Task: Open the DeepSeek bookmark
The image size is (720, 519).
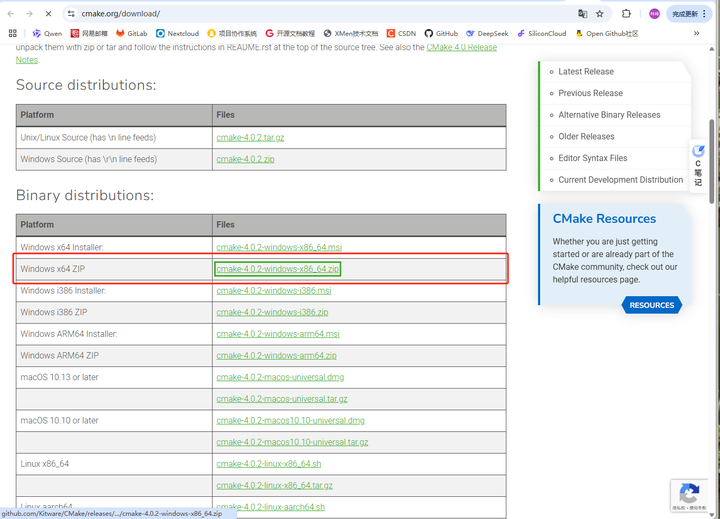Action: (487, 33)
